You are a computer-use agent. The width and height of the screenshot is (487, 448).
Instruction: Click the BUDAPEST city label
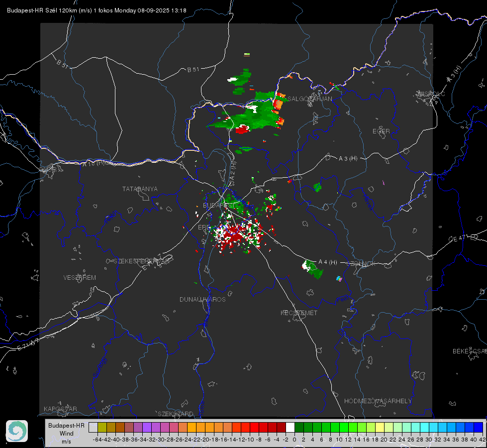(219, 205)
